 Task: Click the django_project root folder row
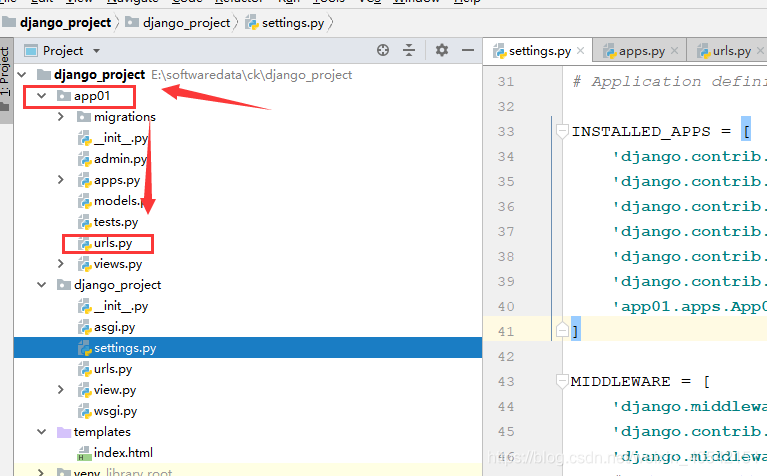click(248, 75)
